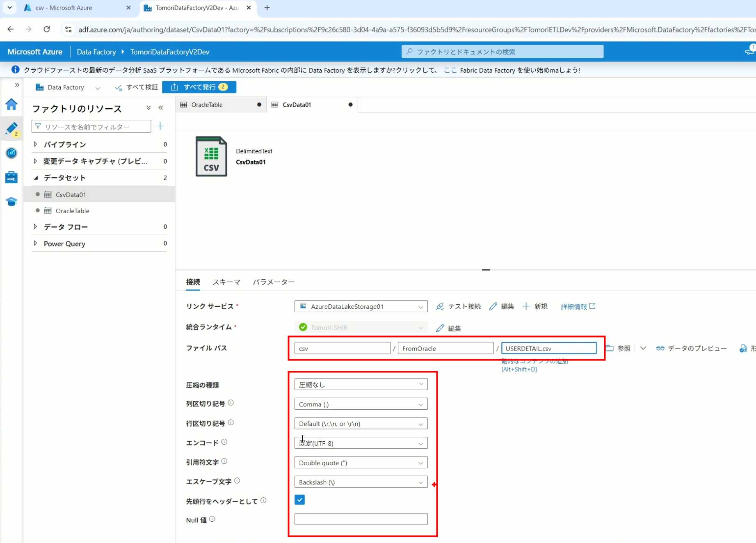Open the Manage toolbox icon in sidebar

(x=11, y=177)
